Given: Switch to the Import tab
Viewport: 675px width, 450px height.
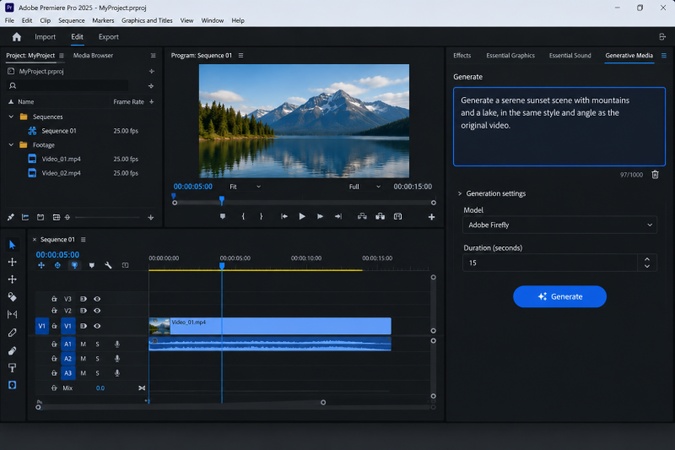Looking at the screenshot, I should coord(45,37).
